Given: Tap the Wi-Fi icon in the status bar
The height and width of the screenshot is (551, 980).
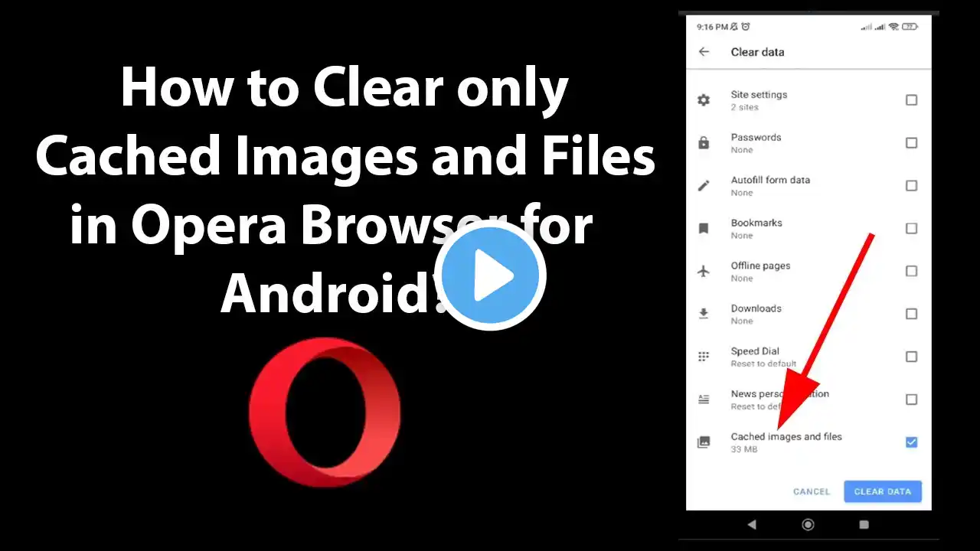Looking at the screenshot, I should pyautogui.click(x=893, y=27).
